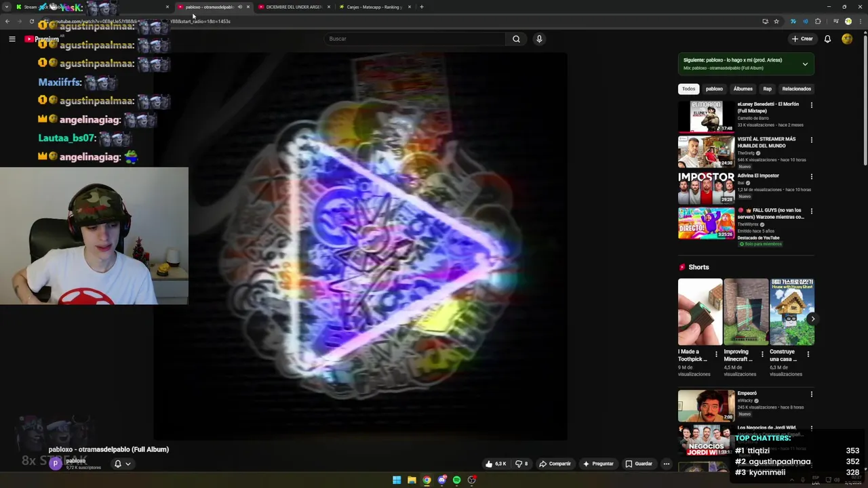Start voice search with microphone icon
Screen dimensions: 868x488
(x=539, y=39)
